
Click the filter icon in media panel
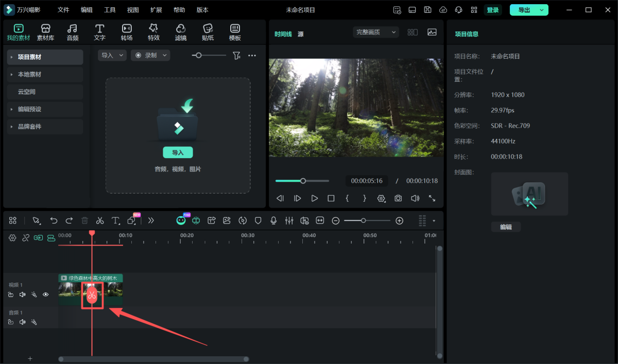coord(236,56)
